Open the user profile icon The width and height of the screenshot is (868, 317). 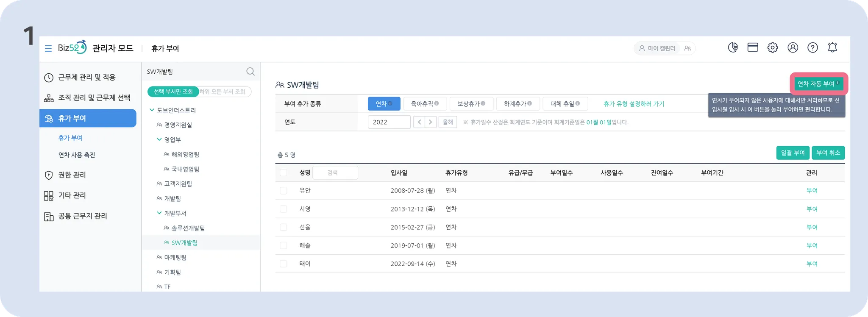[793, 47]
